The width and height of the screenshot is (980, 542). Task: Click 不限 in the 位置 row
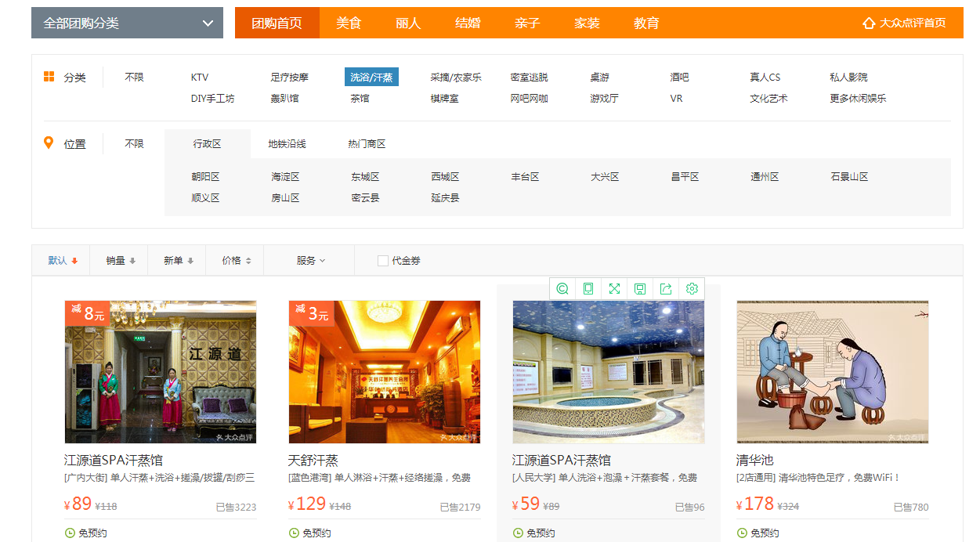tap(135, 144)
